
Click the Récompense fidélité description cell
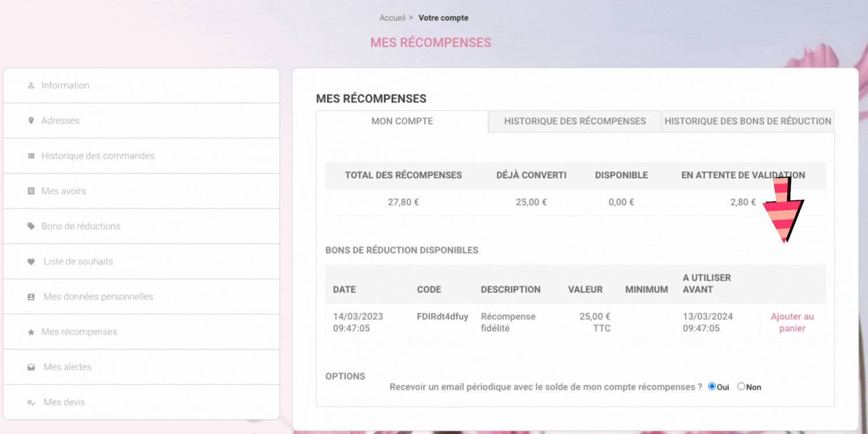coord(508,322)
